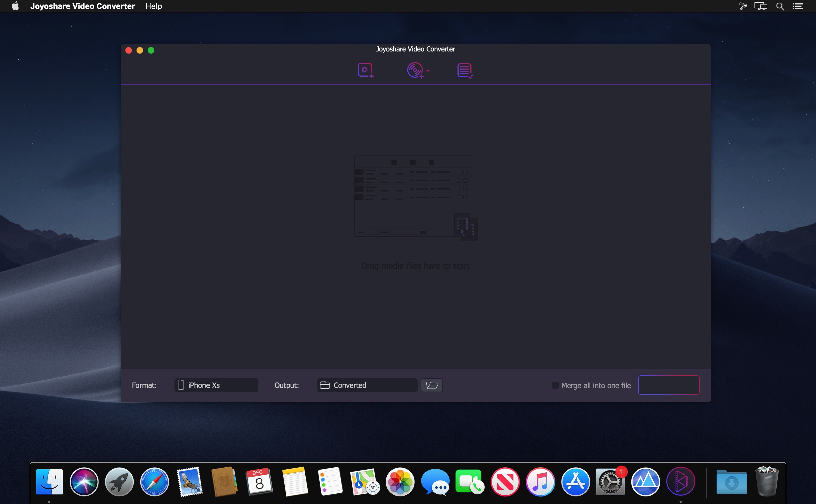This screenshot has width=816, height=504.
Task: Minimize the Joyoshare window with yellow button
Action: (140, 50)
